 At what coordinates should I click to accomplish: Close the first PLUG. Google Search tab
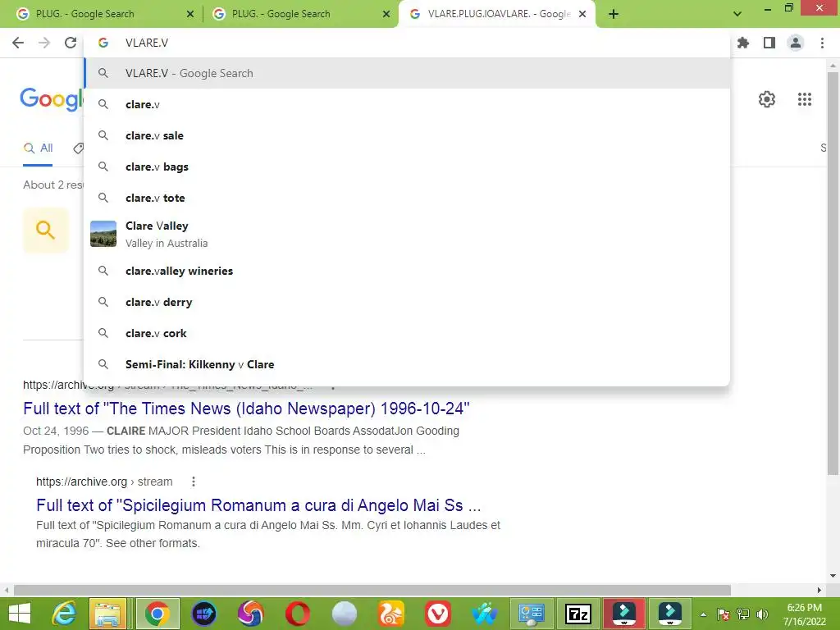pos(190,14)
